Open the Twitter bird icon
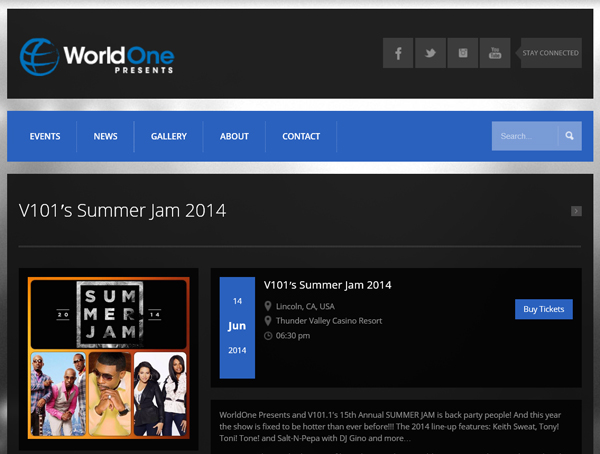Viewport: 600px width, 454px height. coord(430,53)
